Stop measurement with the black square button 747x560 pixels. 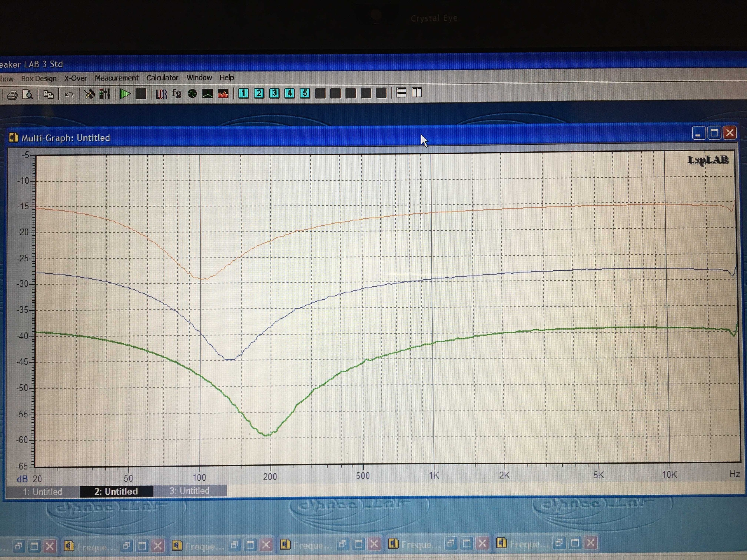point(141,94)
